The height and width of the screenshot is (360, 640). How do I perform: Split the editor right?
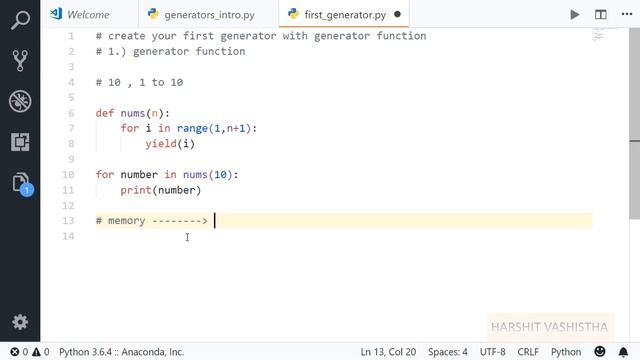(x=600, y=15)
